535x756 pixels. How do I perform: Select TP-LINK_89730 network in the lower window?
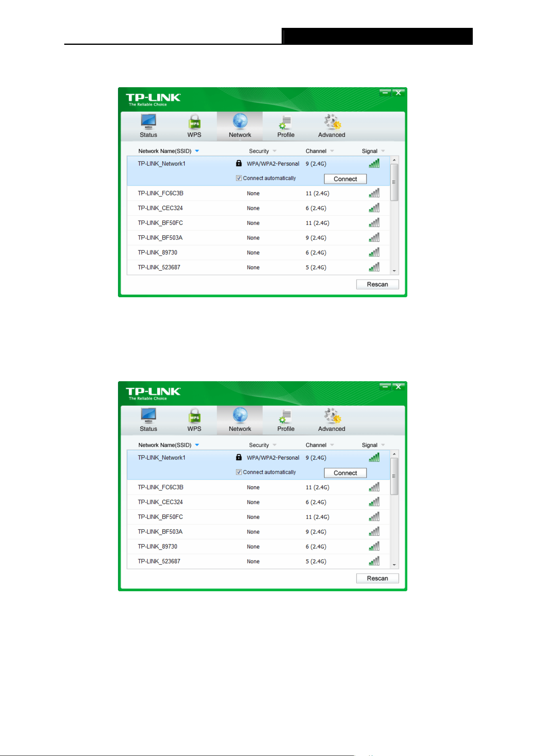pyautogui.click(x=259, y=547)
